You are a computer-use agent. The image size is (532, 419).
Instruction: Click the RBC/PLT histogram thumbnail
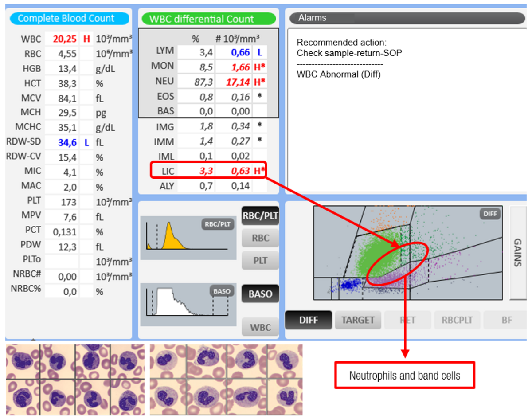point(189,238)
